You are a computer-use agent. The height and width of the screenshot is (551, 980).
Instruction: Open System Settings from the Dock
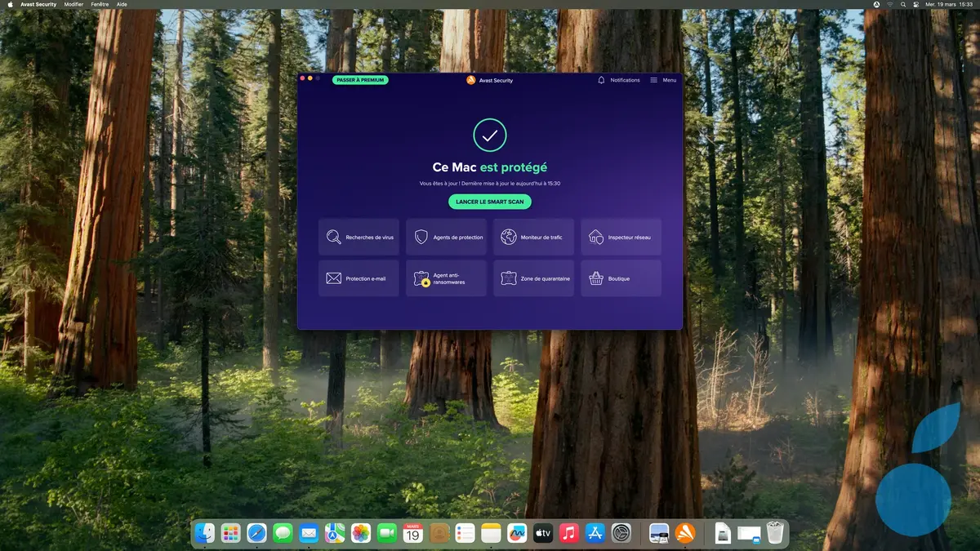tap(621, 534)
